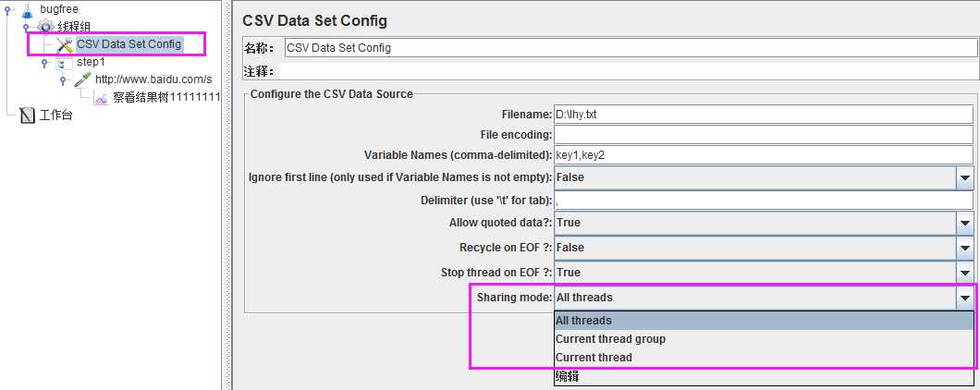Image resolution: width=980 pixels, height=390 pixels.
Task: Collapse the step1 node toggle handle
Action: point(44,63)
